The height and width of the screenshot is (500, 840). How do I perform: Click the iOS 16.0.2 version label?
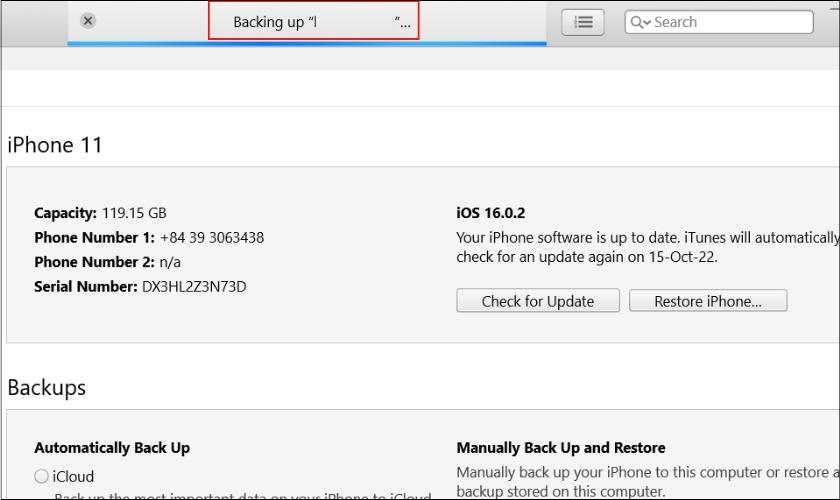[490, 213]
